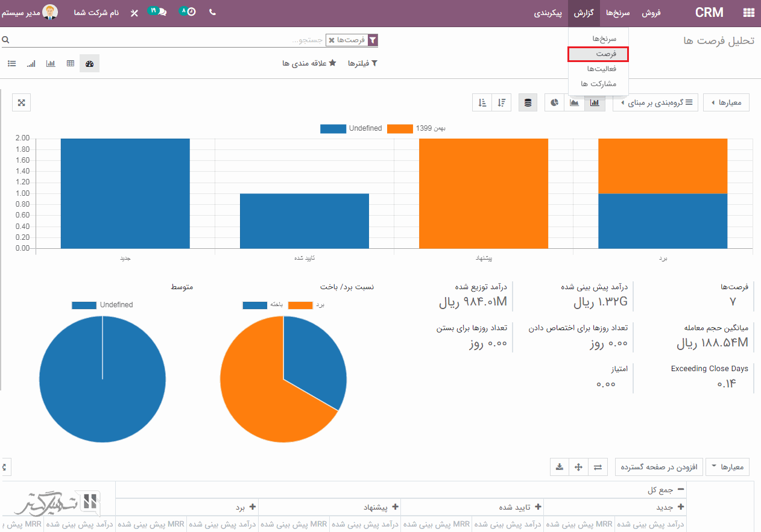Image resolution: width=761 pixels, height=532 pixels.
Task: Click the search input field
Action: pyautogui.click(x=181, y=40)
